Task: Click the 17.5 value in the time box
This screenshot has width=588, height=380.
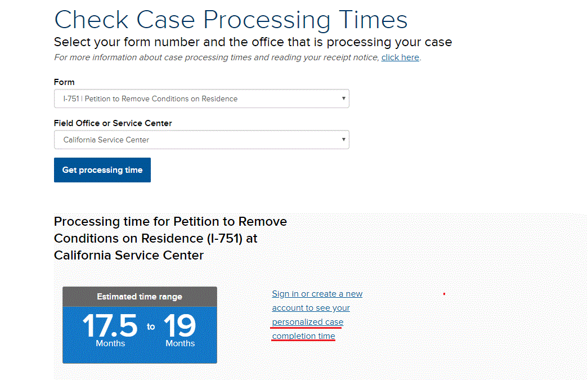Action: click(110, 325)
